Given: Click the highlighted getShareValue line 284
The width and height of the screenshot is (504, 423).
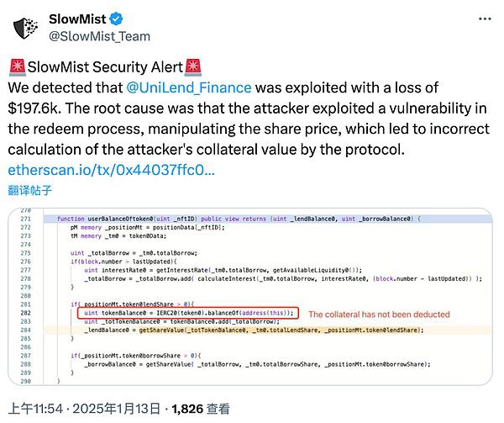Looking at the screenshot, I should point(254,330).
